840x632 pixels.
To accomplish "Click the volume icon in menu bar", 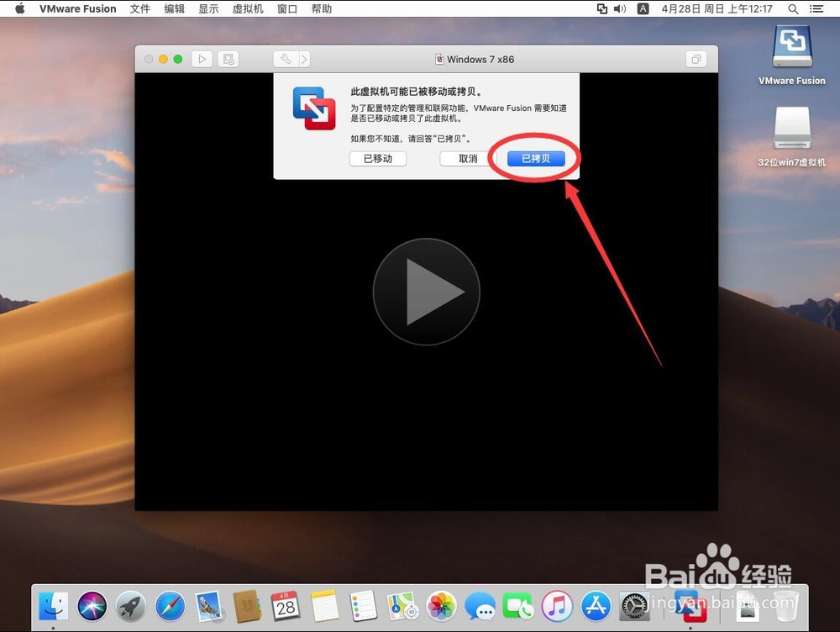I will pyautogui.click(x=617, y=8).
